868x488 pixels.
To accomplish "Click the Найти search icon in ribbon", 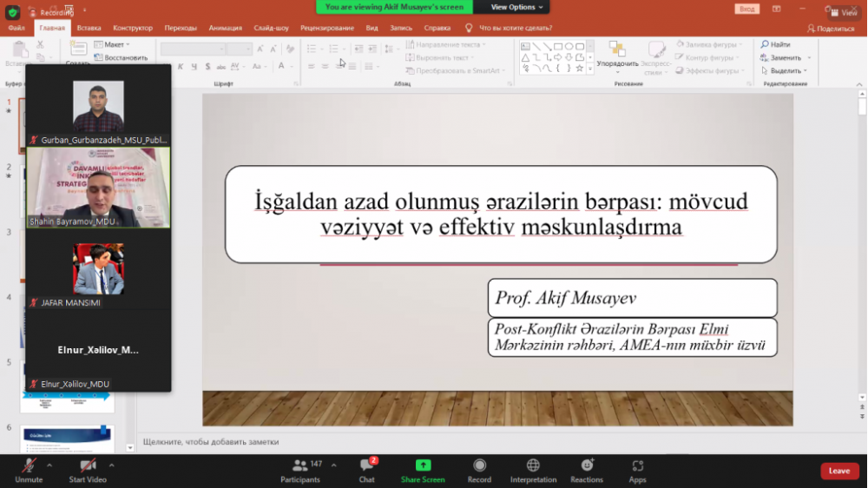I will pos(765,44).
